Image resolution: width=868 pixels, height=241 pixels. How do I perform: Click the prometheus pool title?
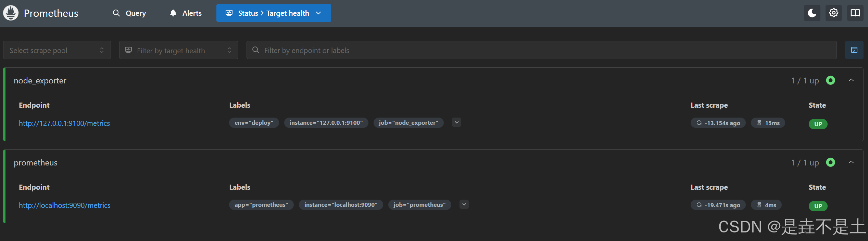point(36,163)
